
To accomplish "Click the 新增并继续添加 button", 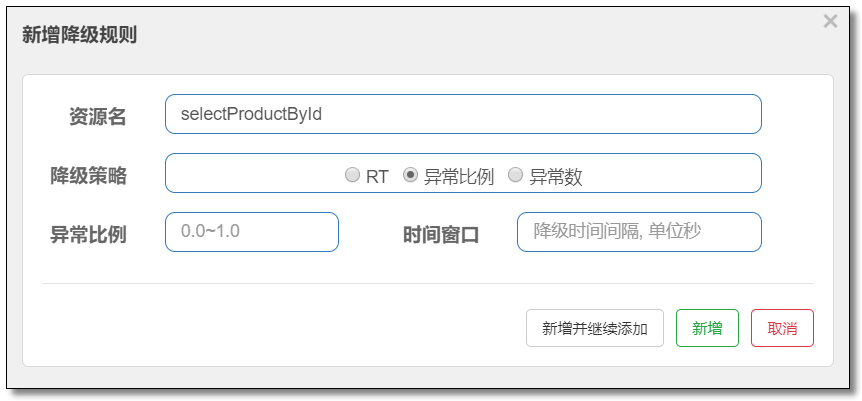I will (595, 328).
